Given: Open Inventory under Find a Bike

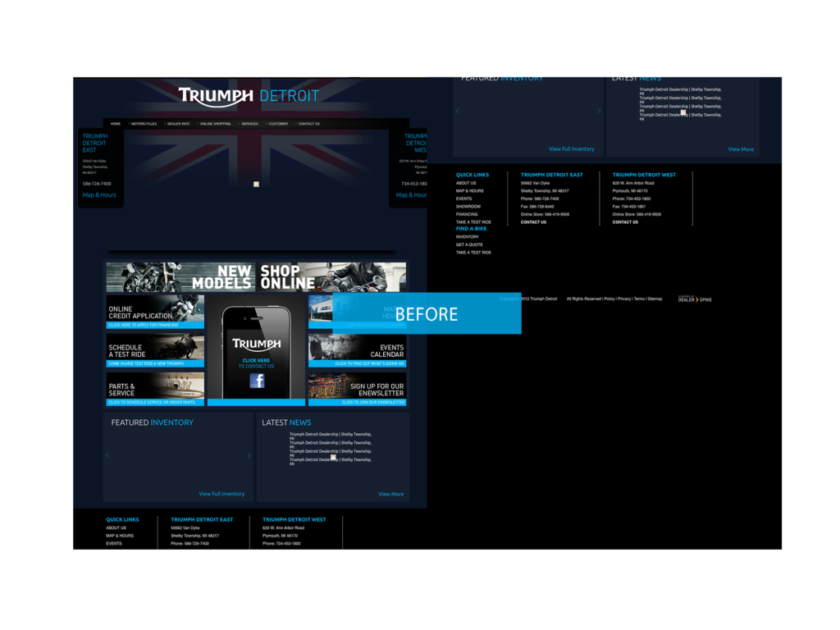Looking at the screenshot, I should pos(467,237).
